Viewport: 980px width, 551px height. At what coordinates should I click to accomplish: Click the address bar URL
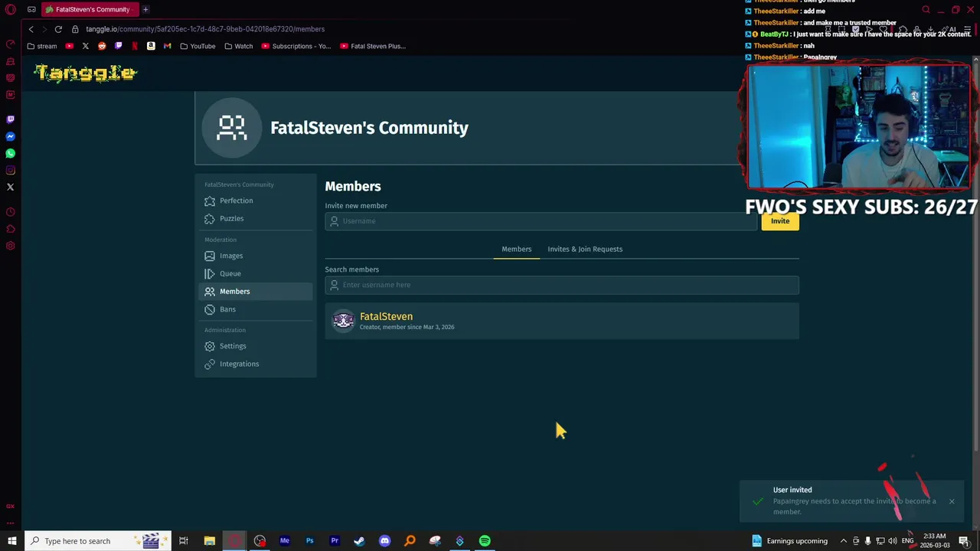(x=205, y=29)
